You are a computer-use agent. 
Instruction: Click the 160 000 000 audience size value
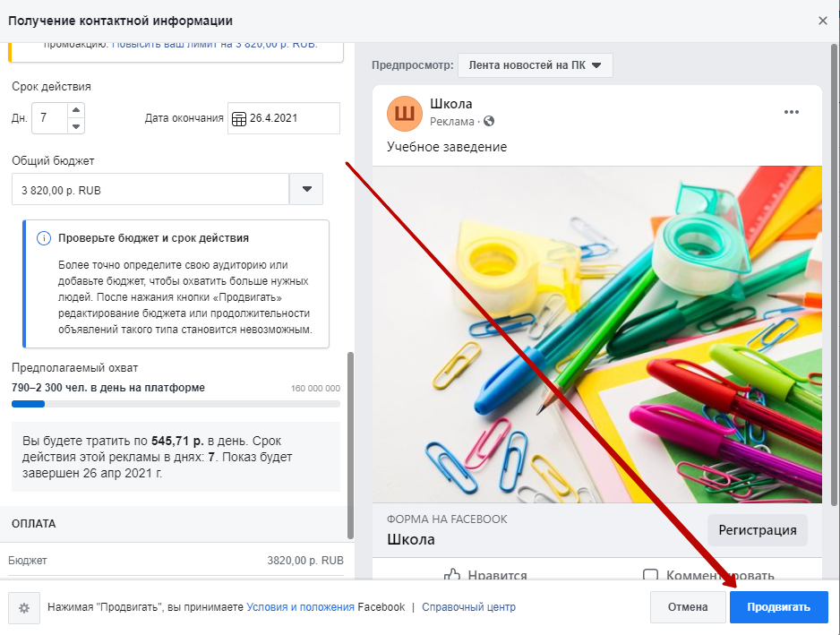tap(315, 389)
